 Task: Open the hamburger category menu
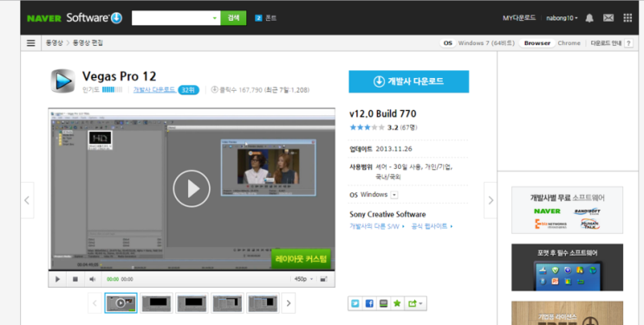[x=31, y=43]
